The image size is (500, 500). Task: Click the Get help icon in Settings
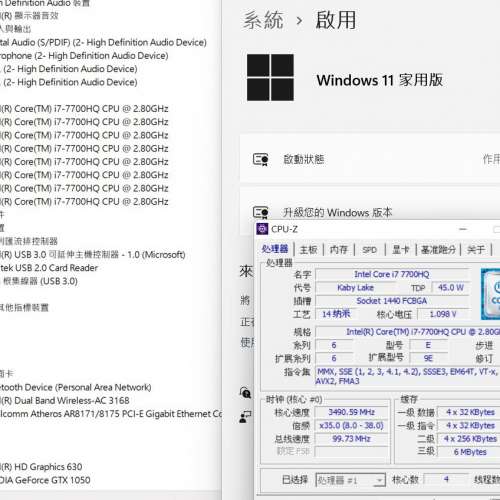(245, 393)
